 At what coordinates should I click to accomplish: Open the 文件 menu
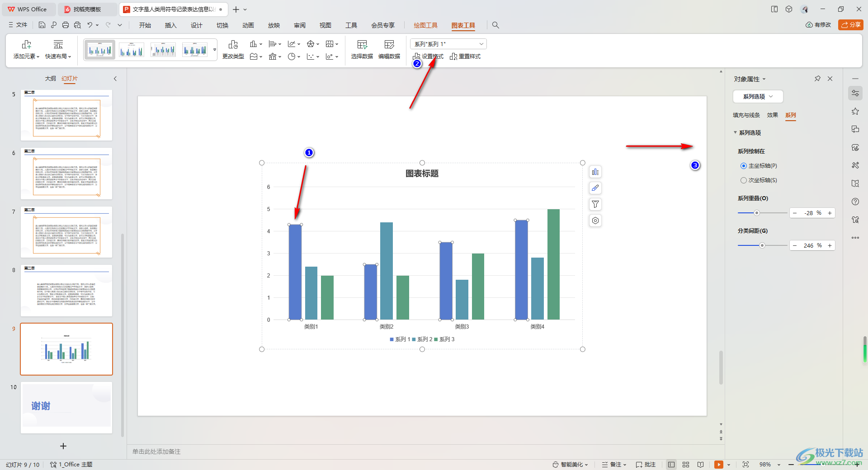(18, 25)
